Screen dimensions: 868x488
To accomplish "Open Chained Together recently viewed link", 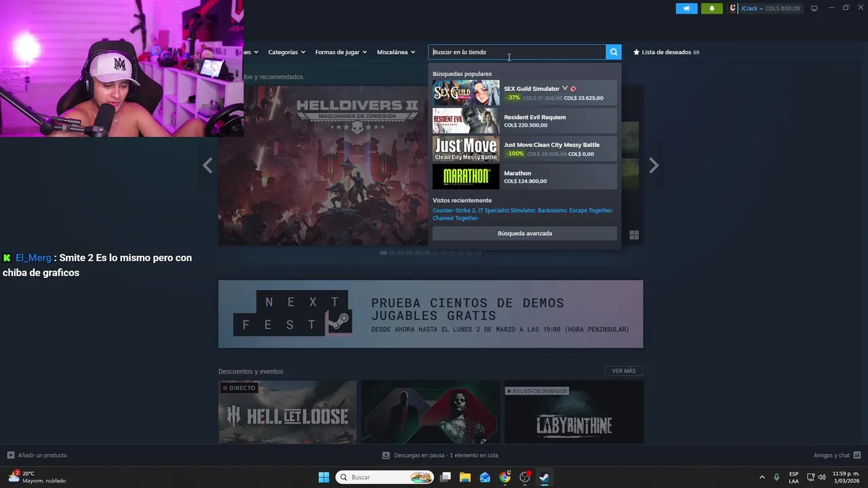I will coord(455,218).
